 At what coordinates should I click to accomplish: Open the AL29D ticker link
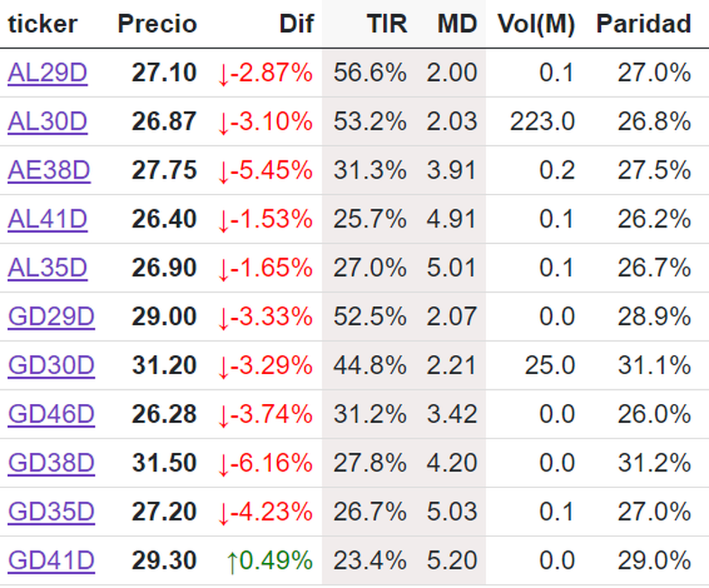coord(47,73)
